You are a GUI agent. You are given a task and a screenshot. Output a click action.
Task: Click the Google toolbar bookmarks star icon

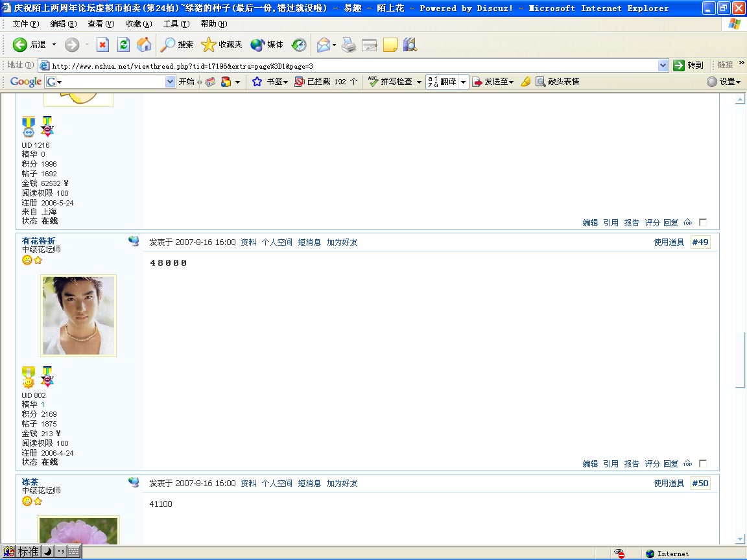(257, 82)
